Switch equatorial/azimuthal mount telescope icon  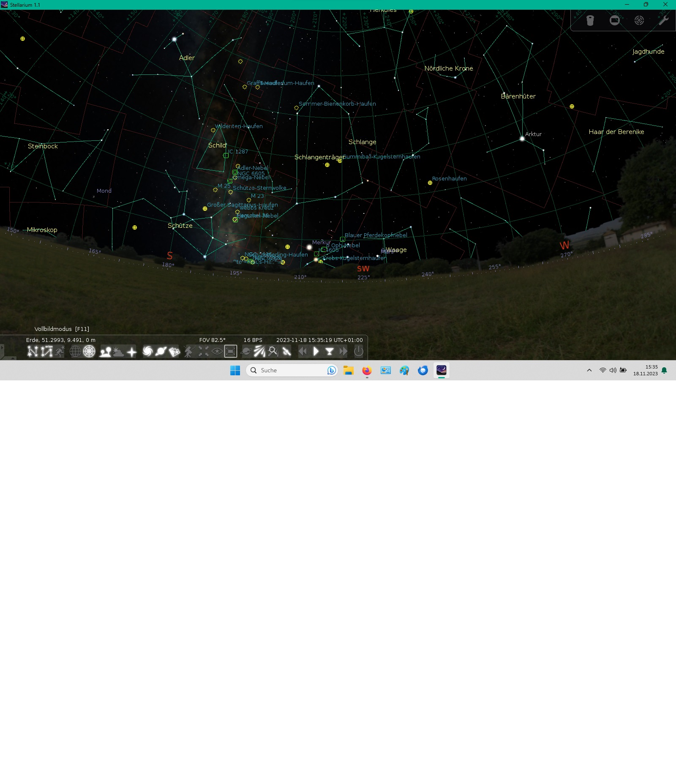click(x=189, y=351)
